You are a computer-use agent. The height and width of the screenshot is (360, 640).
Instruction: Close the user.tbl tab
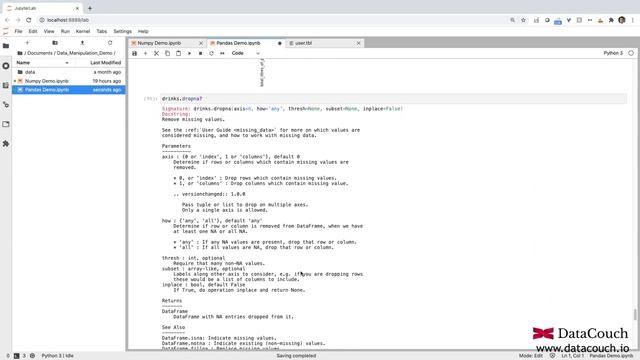pyautogui.click(x=359, y=43)
